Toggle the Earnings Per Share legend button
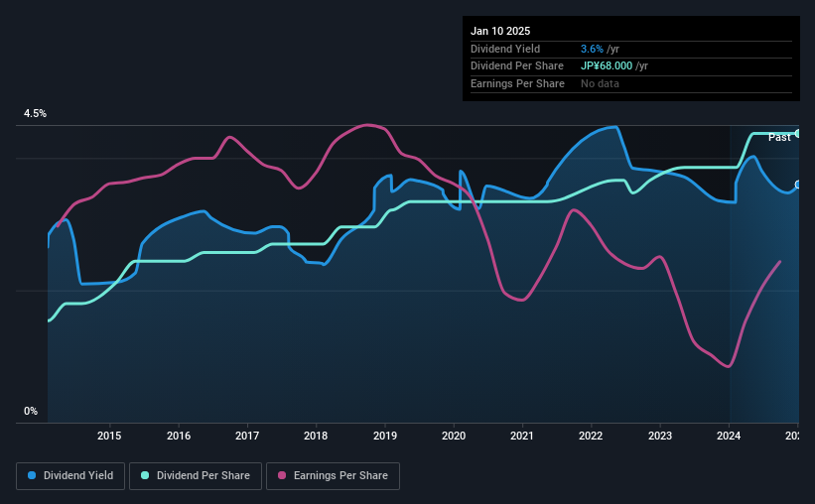The image size is (815, 504). coord(333,476)
